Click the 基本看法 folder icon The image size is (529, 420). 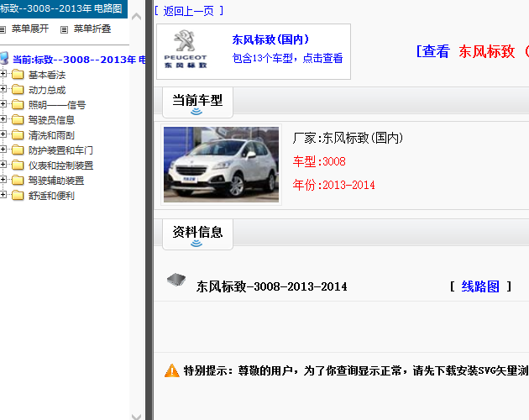[18, 74]
